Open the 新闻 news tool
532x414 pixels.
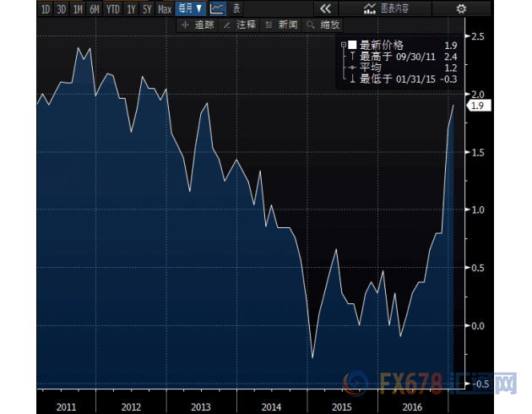coord(285,25)
